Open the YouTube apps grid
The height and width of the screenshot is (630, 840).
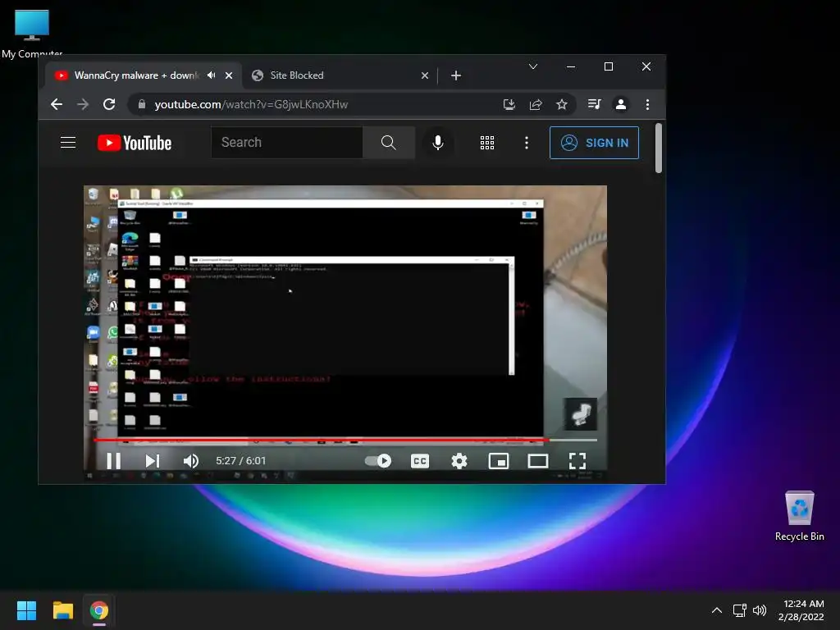click(x=487, y=143)
